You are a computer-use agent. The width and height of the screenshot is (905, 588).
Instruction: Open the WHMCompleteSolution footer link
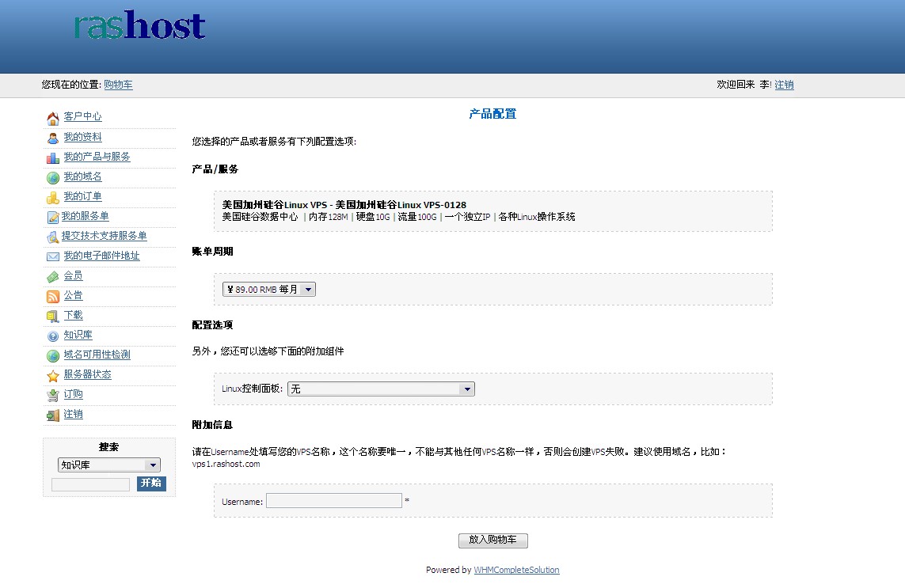tap(516, 570)
